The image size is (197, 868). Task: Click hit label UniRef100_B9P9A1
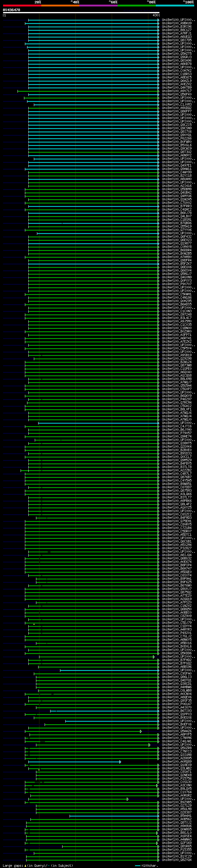pyautogui.click(x=177, y=579)
